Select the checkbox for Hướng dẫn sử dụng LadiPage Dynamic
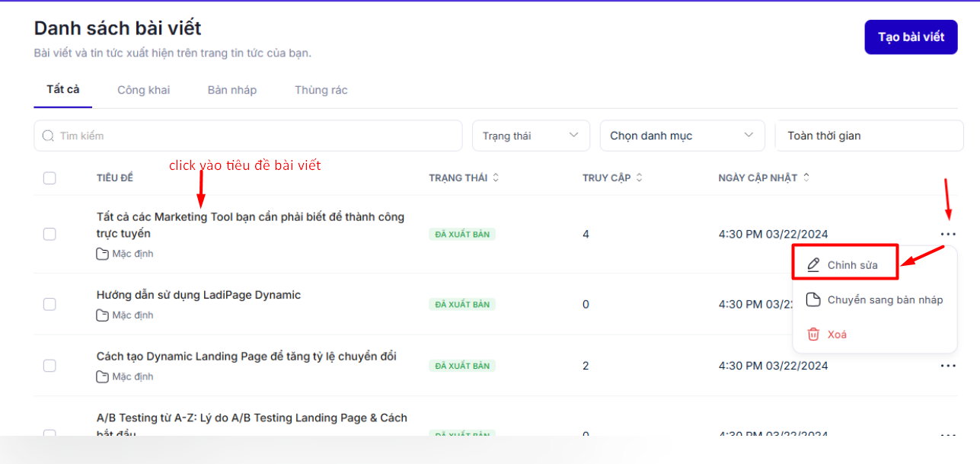980x464 pixels. (x=49, y=304)
